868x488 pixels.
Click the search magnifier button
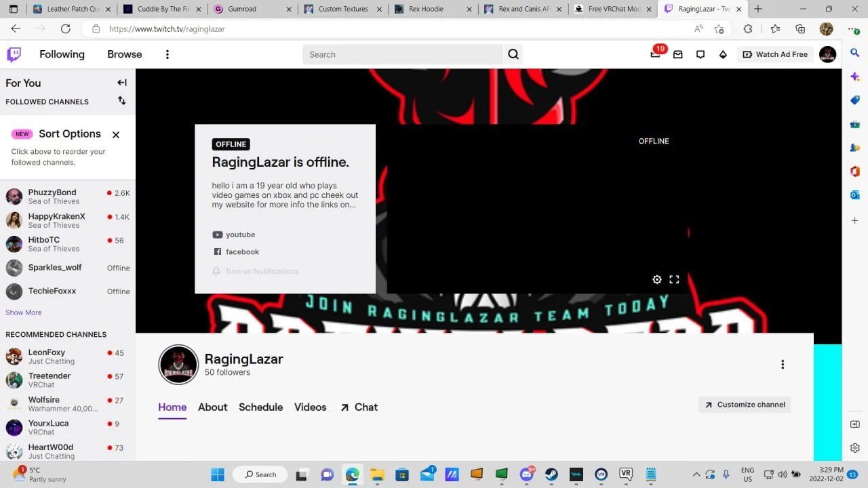pyautogui.click(x=513, y=54)
